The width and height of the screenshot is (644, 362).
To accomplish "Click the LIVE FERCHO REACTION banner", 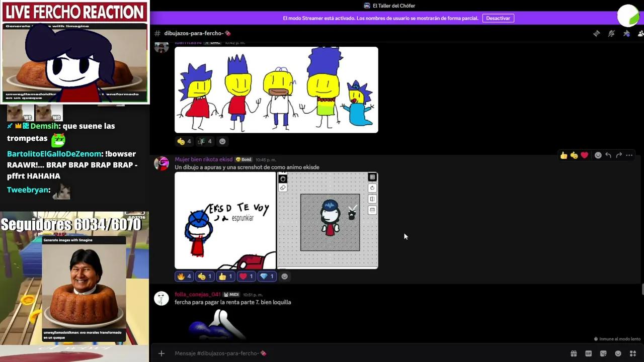I will coord(74,12).
